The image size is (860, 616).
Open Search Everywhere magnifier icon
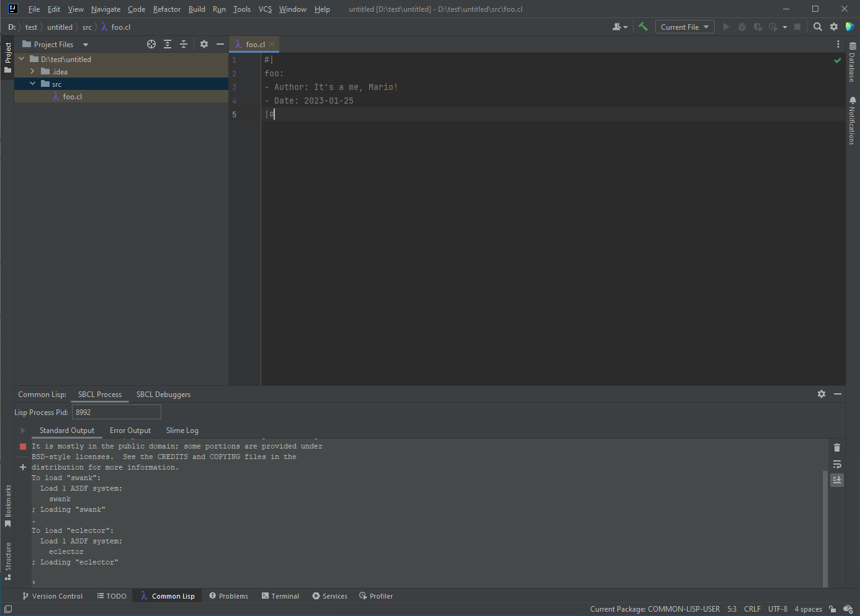pyautogui.click(x=818, y=27)
